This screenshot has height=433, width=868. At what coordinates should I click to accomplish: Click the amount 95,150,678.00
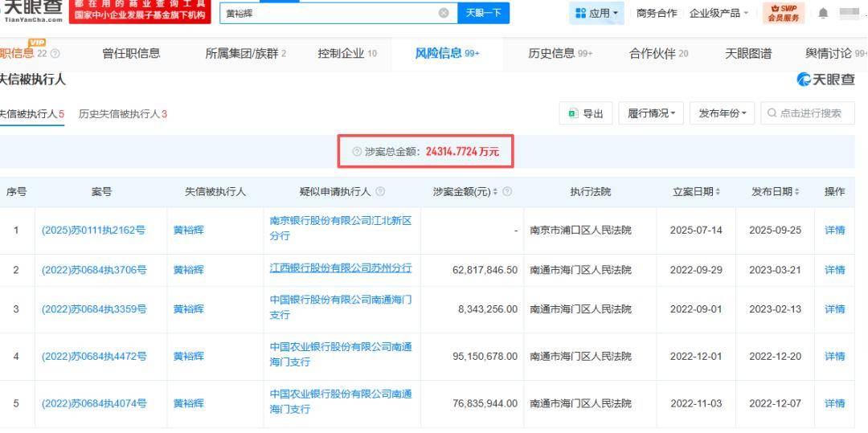click(x=485, y=356)
